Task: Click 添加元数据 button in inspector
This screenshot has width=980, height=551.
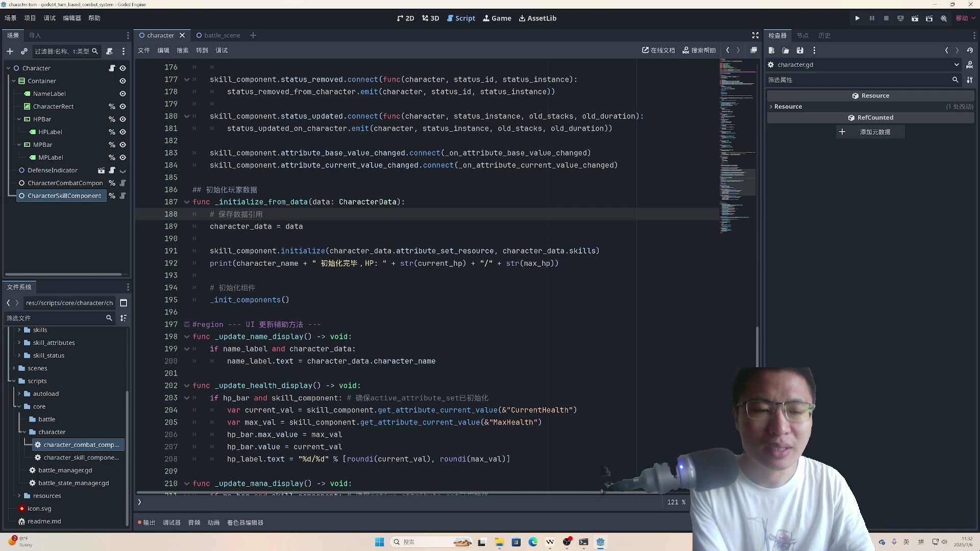Action: tap(871, 132)
